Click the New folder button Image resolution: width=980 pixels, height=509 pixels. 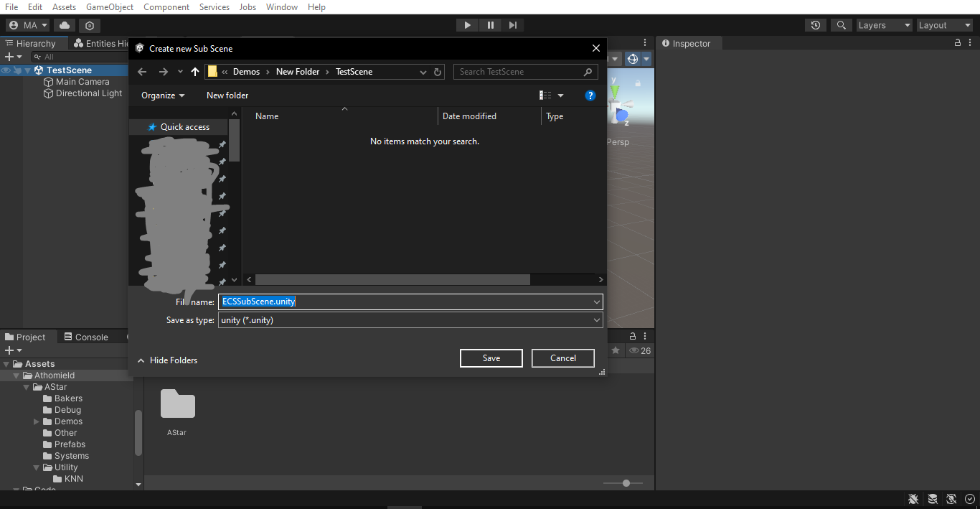(x=227, y=95)
